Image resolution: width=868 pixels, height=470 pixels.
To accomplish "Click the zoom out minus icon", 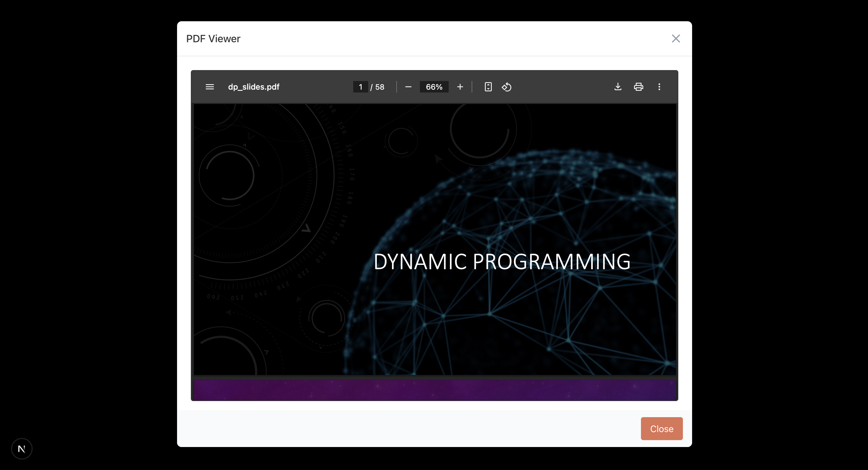I will pos(408,87).
